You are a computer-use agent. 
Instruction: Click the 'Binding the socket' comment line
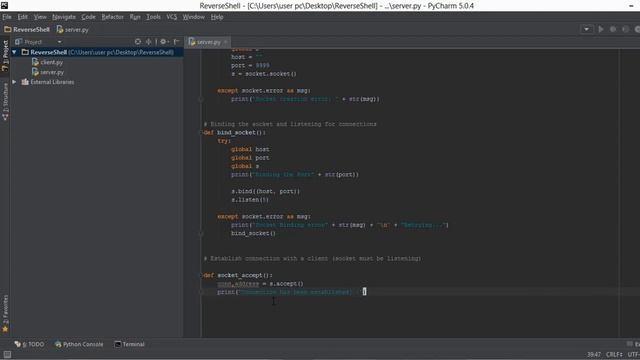[290, 124]
